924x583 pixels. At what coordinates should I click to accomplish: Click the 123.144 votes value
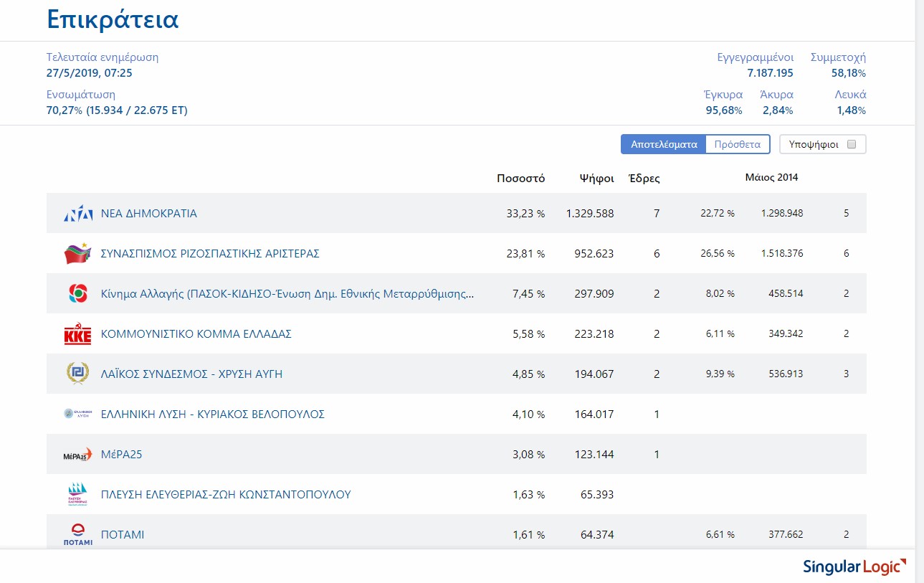(x=594, y=455)
